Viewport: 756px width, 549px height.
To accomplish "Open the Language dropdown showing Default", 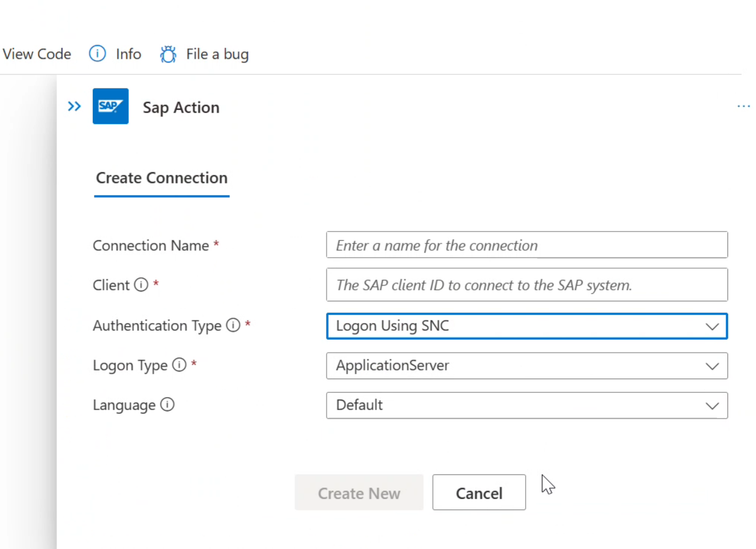I will (712, 405).
